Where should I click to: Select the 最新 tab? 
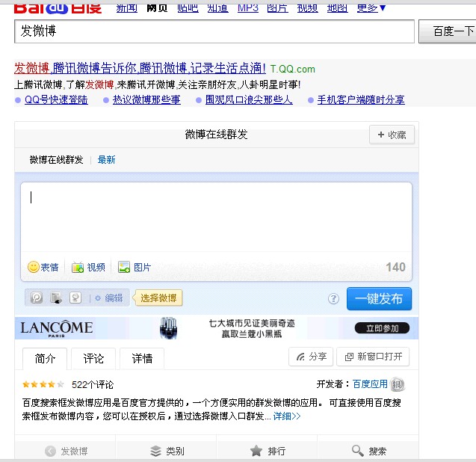tap(107, 160)
